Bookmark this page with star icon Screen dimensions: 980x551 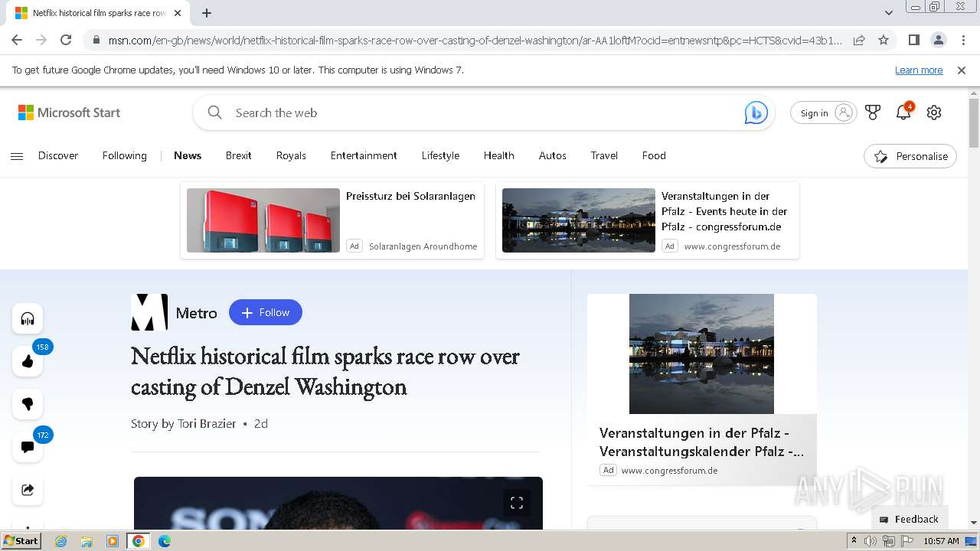884,40
